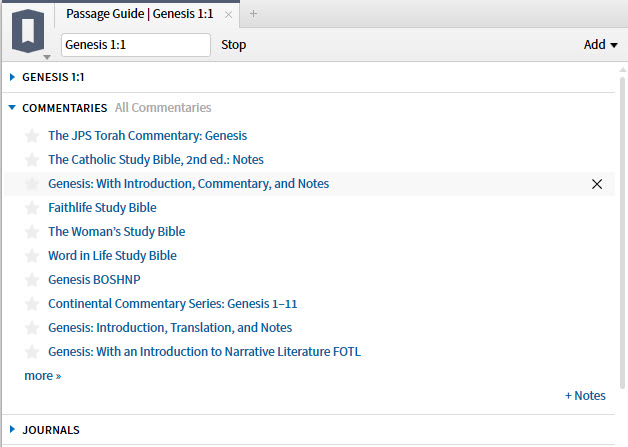Screen dimensions: 628x447
Task: Open a new tab with plus icon
Action: [253, 14]
